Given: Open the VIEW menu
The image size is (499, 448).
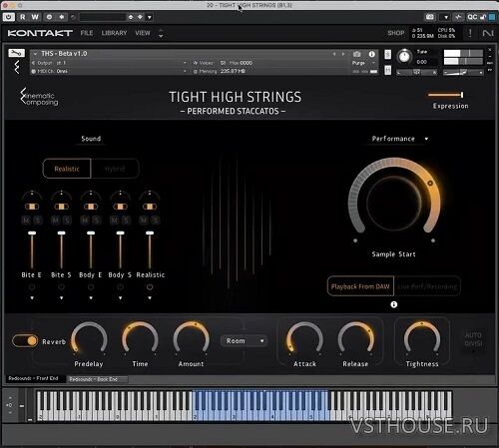Looking at the screenshot, I should pos(143,33).
